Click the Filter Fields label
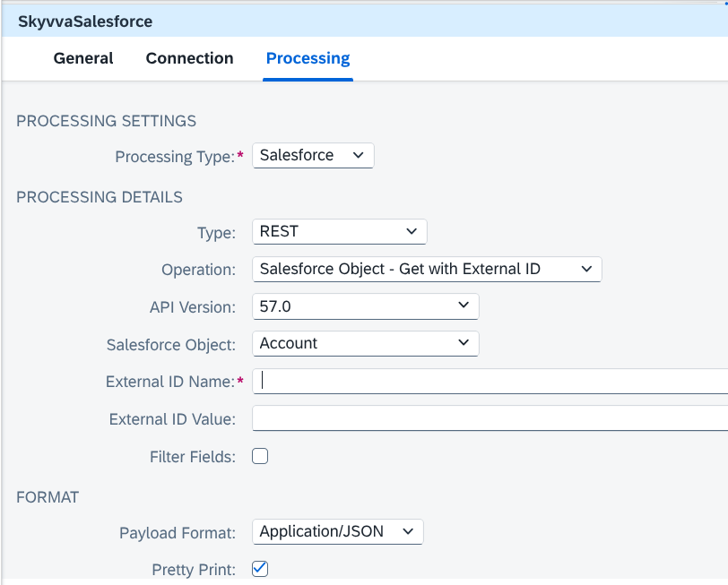Image resolution: width=728 pixels, height=585 pixels. coord(193,457)
